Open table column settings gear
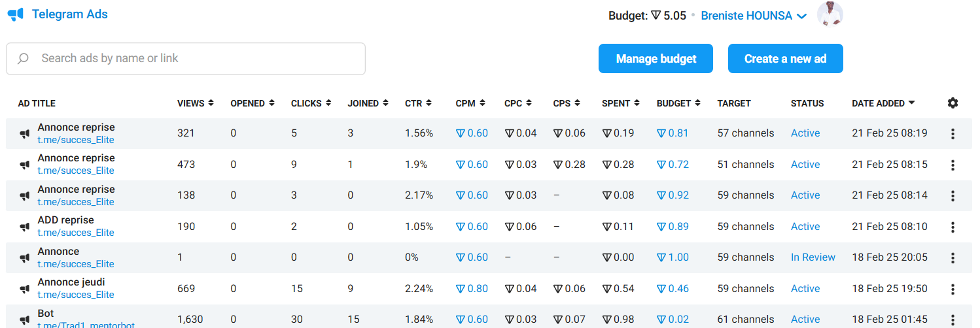The width and height of the screenshot is (980, 328). (953, 103)
